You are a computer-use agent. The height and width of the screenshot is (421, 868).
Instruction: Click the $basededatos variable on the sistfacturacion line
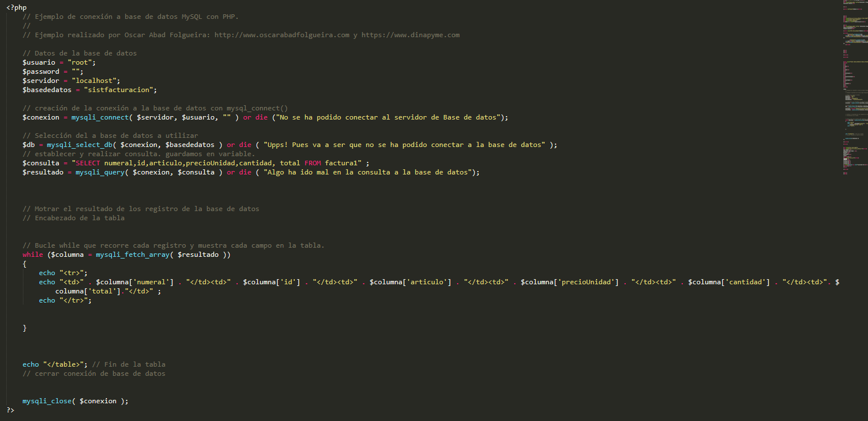coord(47,90)
